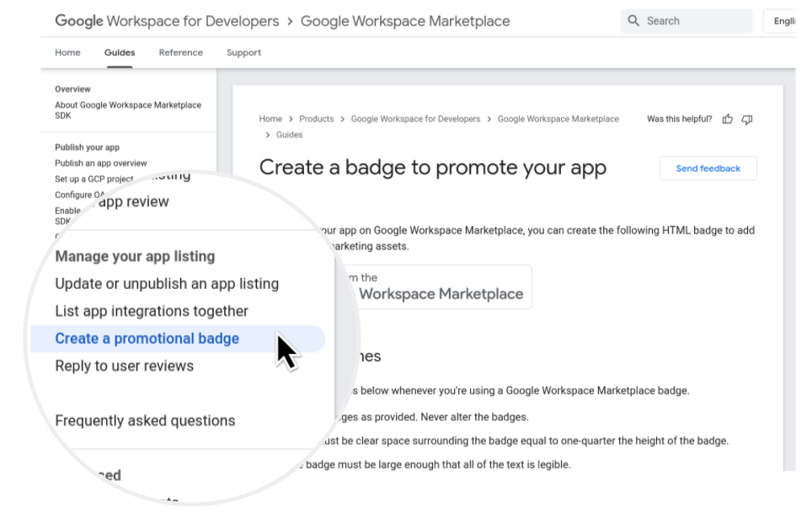Click 'Publish your app' sidebar heading
Viewport: 812px width, 514px height.
87,147
